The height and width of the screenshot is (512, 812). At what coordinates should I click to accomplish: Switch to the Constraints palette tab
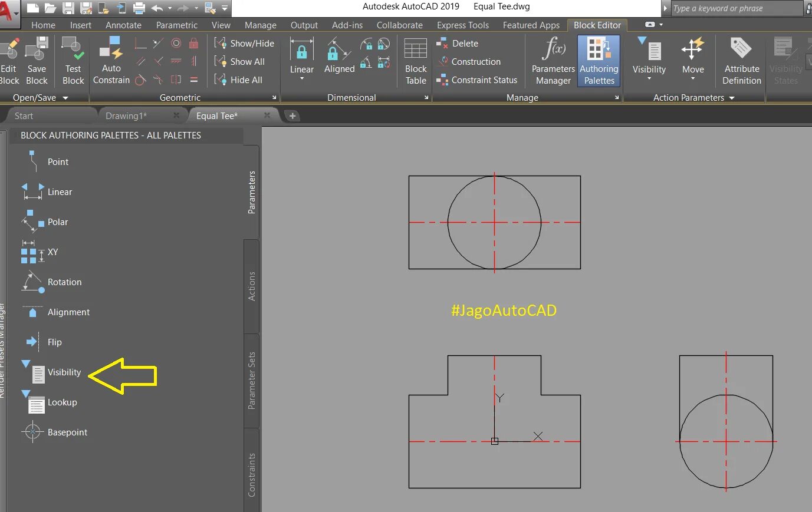pos(252,474)
